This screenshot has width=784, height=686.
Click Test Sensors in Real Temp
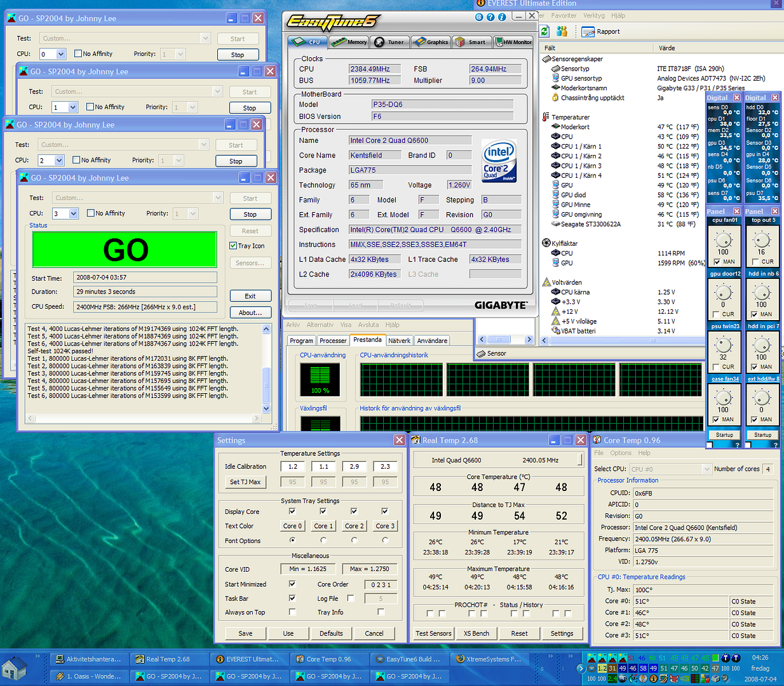pos(433,633)
